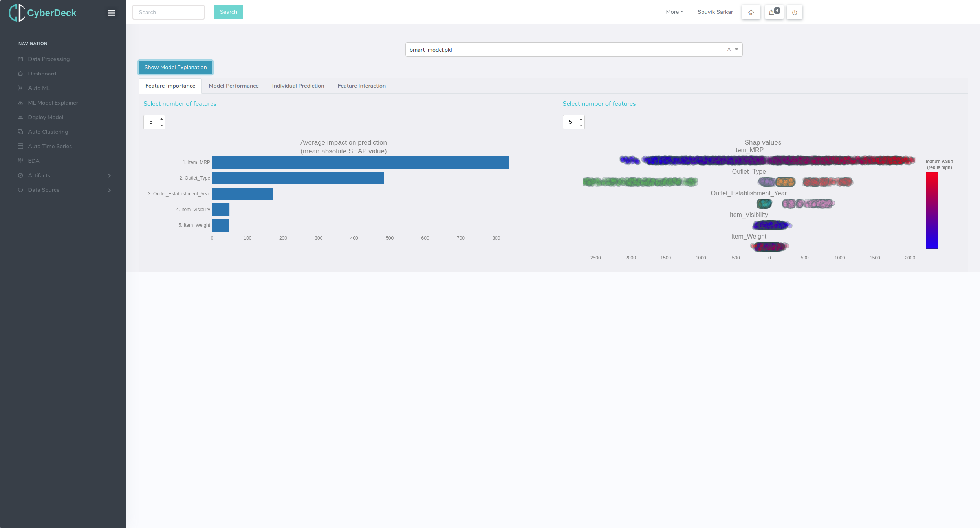Expand the Artifacts submenu chevron

point(110,176)
